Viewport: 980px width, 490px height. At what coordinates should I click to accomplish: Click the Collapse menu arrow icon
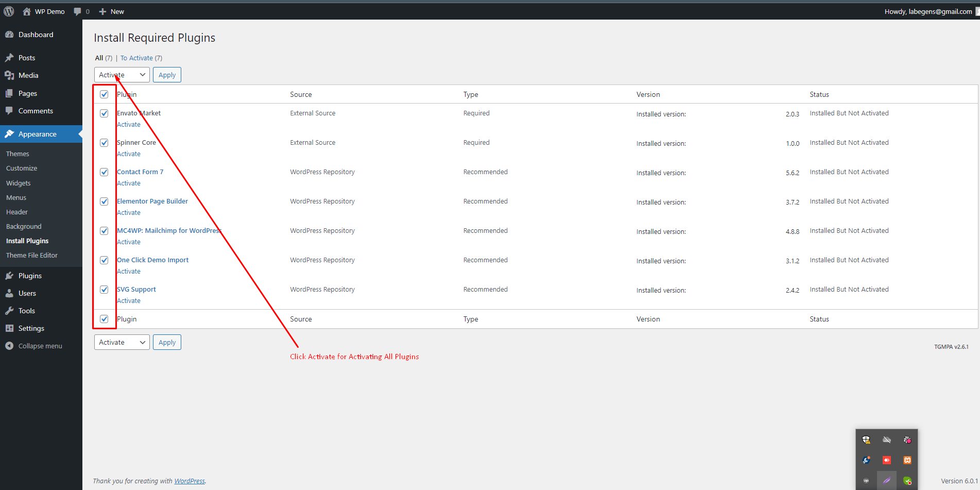coord(9,346)
